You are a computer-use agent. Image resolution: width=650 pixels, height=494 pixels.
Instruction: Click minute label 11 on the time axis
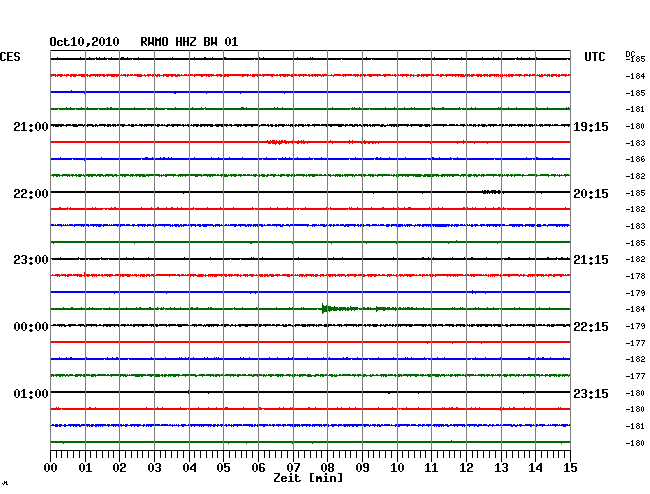pyautogui.click(x=432, y=467)
